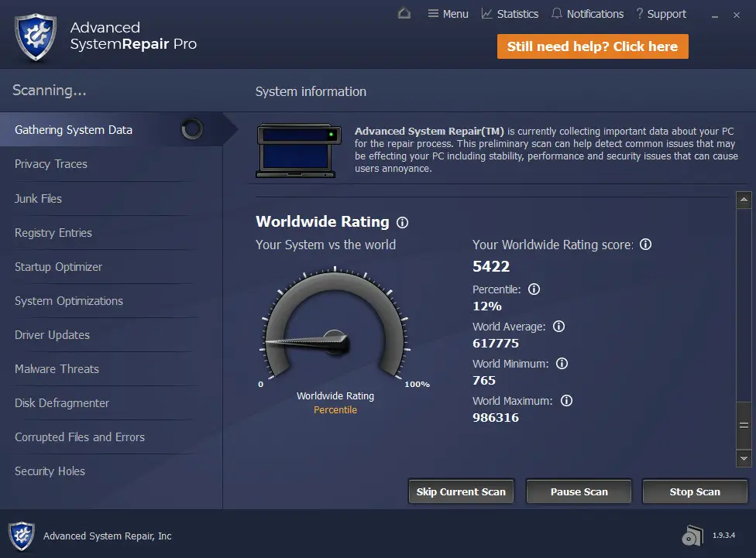The height and width of the screenshot is (558, 756).
Task: Minimize the application window
Action: pyautogui.click(x=715, y=15)
